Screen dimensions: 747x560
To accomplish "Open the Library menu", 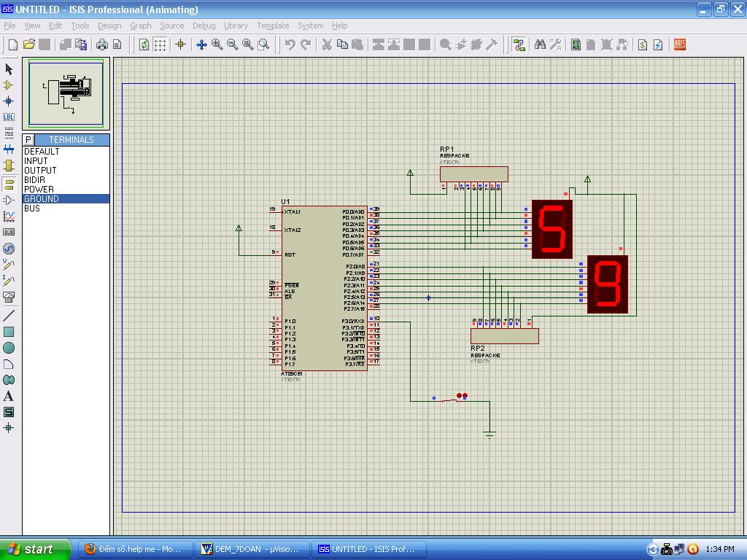I will pos(236,26).
